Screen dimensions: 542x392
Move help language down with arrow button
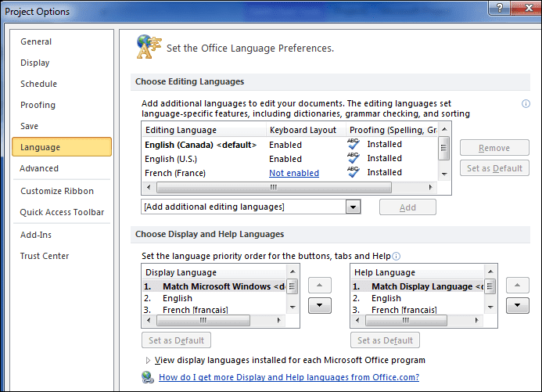click(518, 305)
